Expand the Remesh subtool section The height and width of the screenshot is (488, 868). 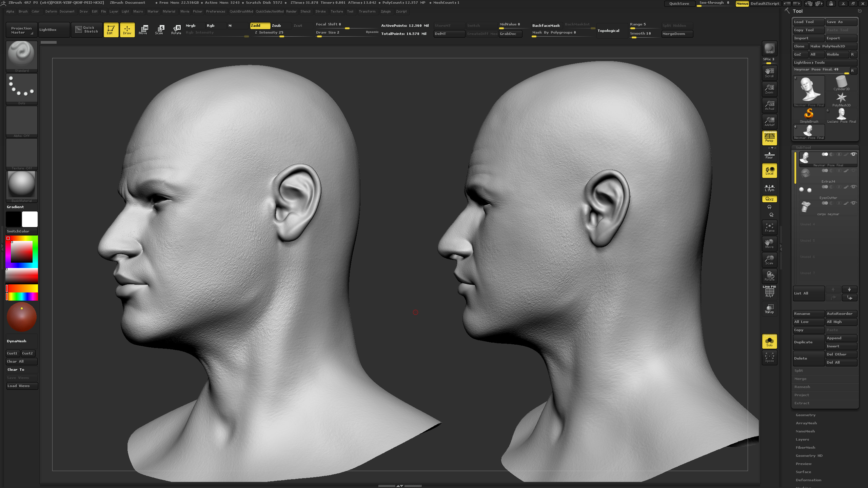pos(802,387)
